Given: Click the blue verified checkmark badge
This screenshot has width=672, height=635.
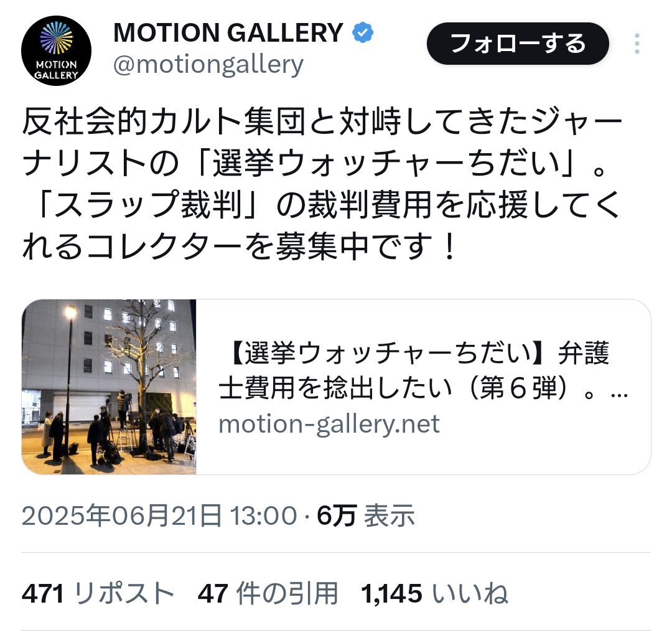Looking at the screenshot, I should pos(363,32).
